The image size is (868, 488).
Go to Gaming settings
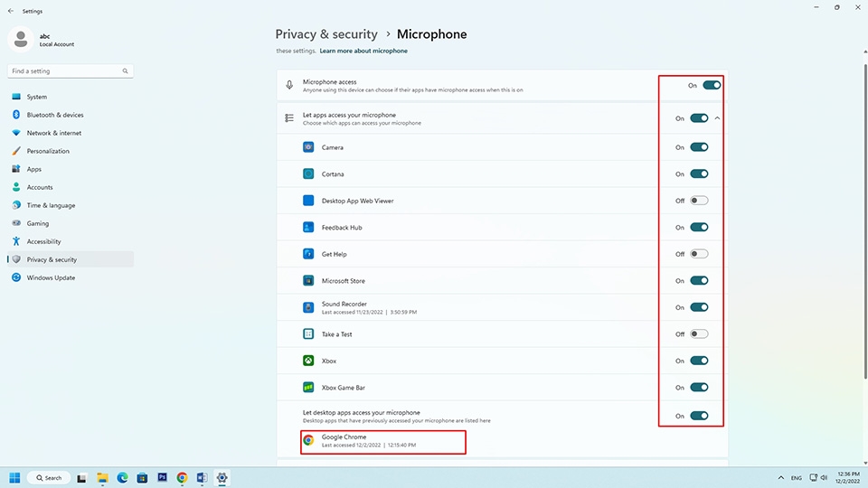71,223
